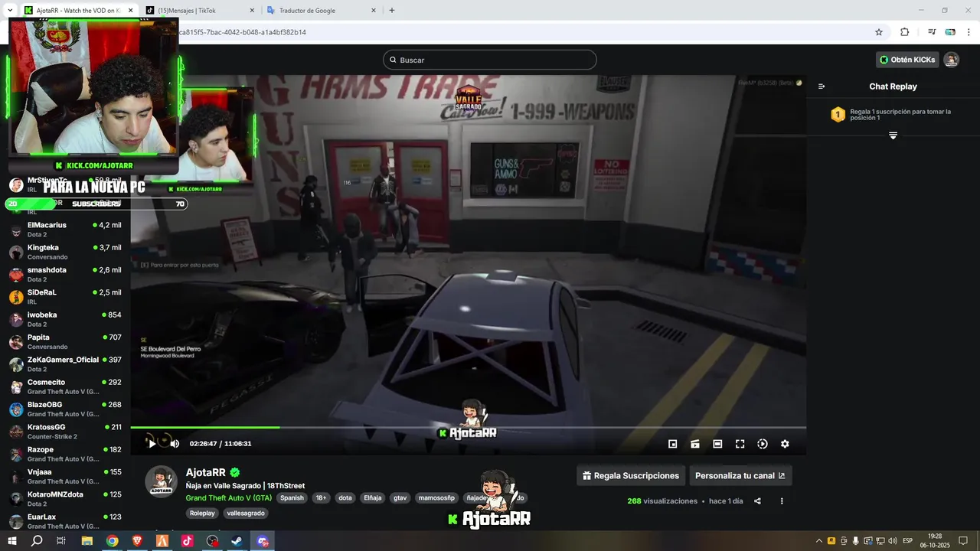Image resolution: width=980 pixels, height=551 pixels.
Task: Open Papita channel in sidebar
Action: coord(65,341)
